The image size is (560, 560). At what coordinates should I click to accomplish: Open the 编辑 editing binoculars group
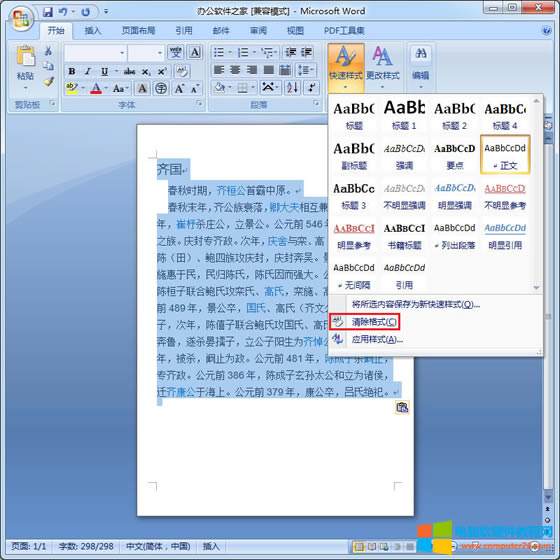(421, 68)
